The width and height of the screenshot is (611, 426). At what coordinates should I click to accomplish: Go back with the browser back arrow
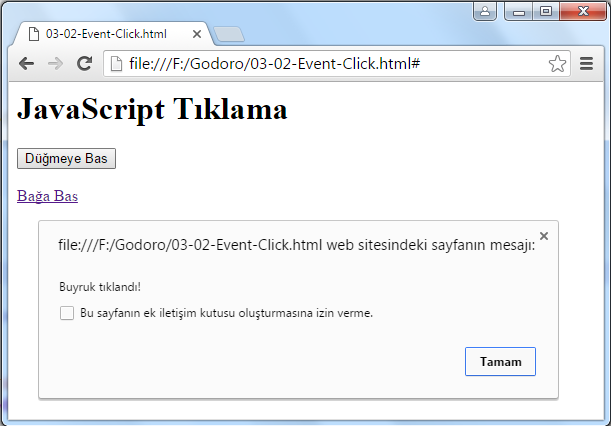coord(26,64)
